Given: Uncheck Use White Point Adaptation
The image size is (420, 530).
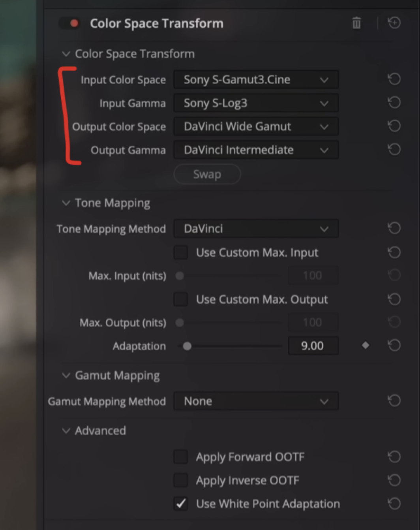Looking at the screenshot, I should click(x=181, y=504).
